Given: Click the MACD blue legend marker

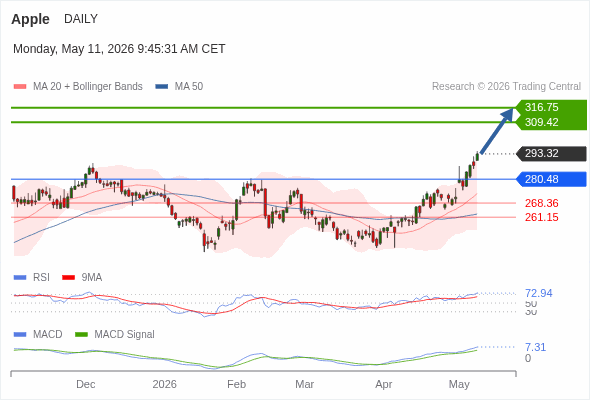Looking at the screenshot, I should tap(20, 335).
